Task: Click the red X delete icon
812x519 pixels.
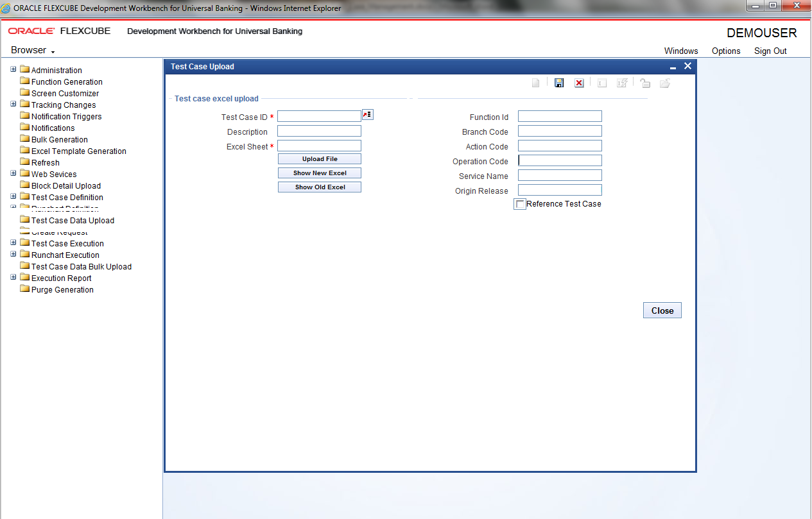Action: tap(579, 83)
